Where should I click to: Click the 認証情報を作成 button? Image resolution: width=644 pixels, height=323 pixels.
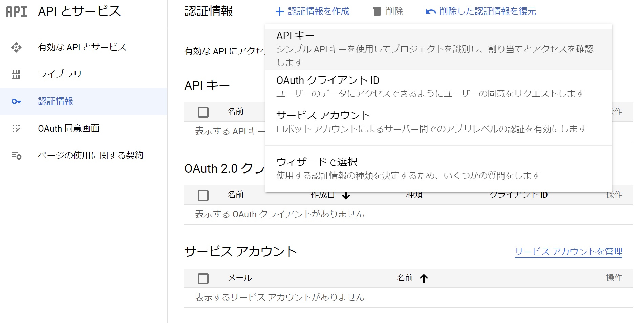(x=312, y=11)
